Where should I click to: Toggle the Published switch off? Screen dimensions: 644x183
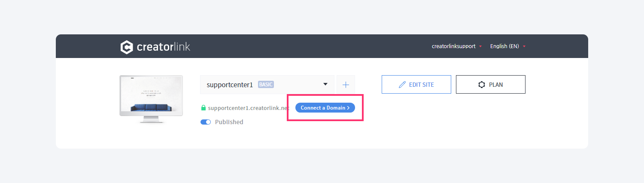(206, 122)
